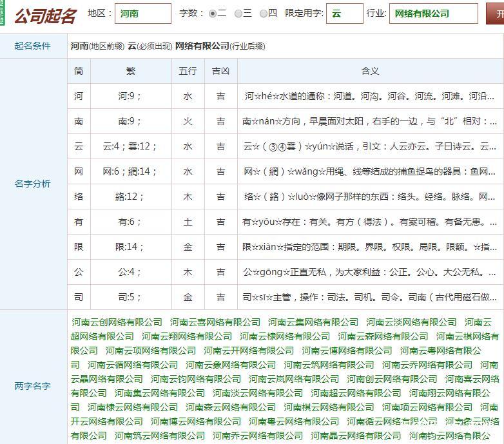504x444 pixels.
Task: Open the 河南创云网络有限公司 name link
Action: [392, 379]
